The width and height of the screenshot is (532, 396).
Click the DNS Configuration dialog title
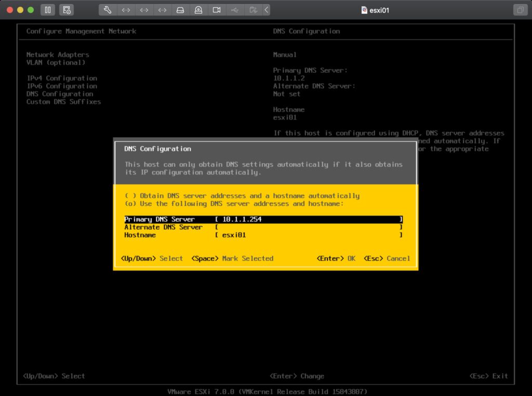[x=157, y=149]
